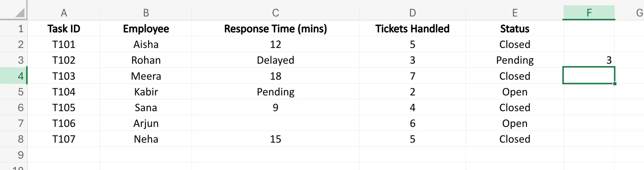Select column A header
This screenshot has width=644, height=170.
[64, 13]
